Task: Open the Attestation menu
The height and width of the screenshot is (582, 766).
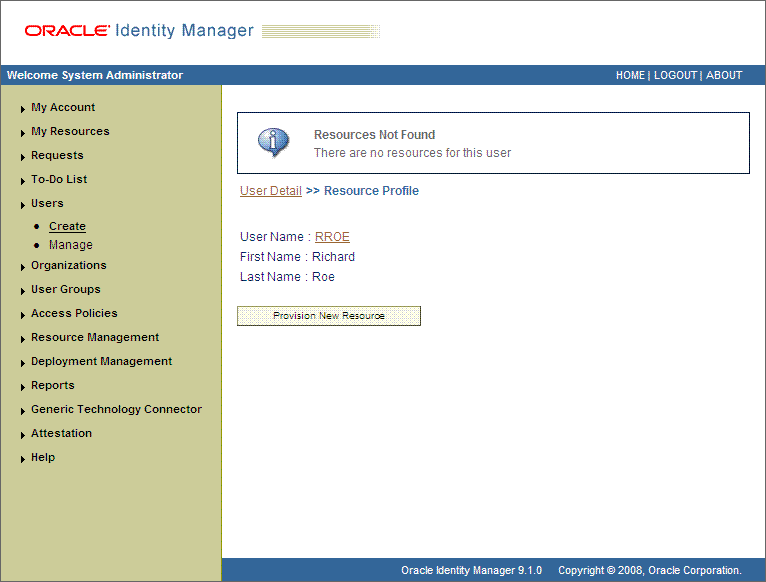Action: 62,433
